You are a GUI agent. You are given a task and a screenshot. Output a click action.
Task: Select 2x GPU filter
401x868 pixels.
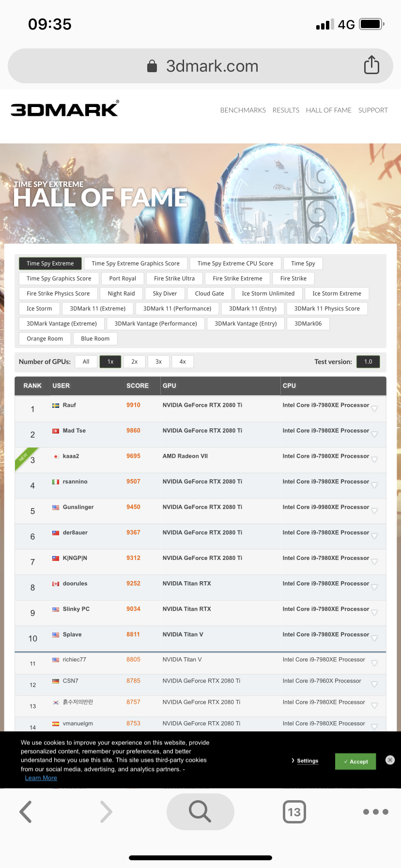tap(135, 361)
